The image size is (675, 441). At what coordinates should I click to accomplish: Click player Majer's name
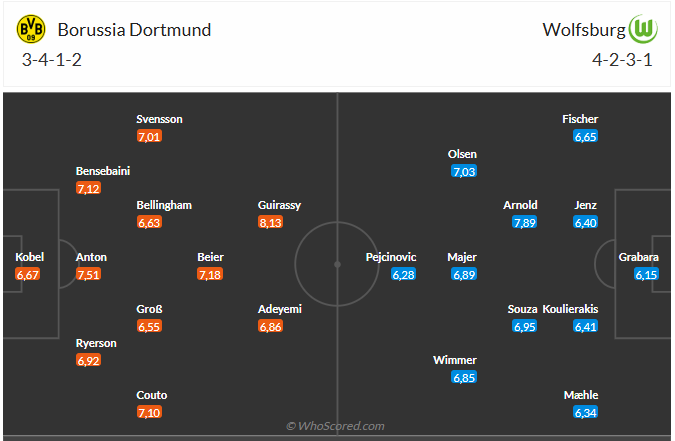[463, 257]
